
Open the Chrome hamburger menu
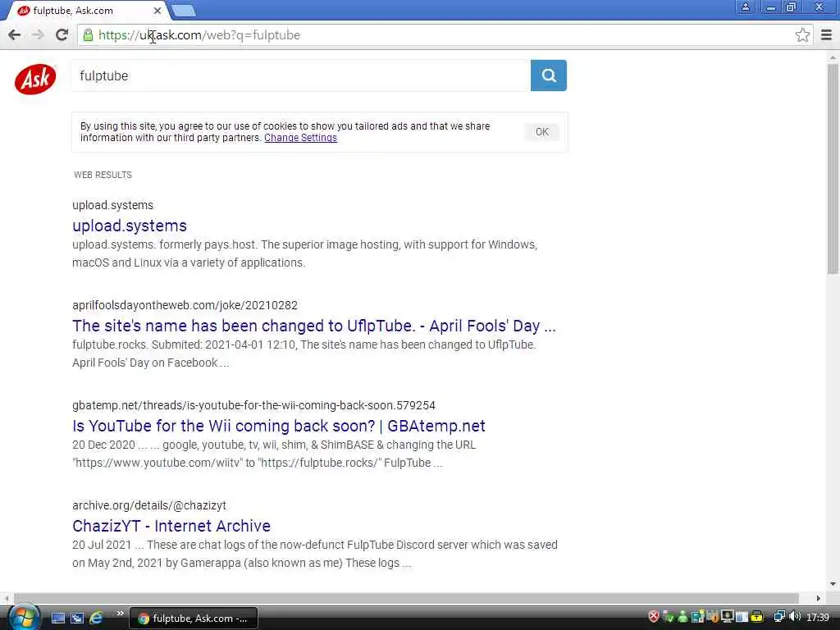tap(826, 35)
